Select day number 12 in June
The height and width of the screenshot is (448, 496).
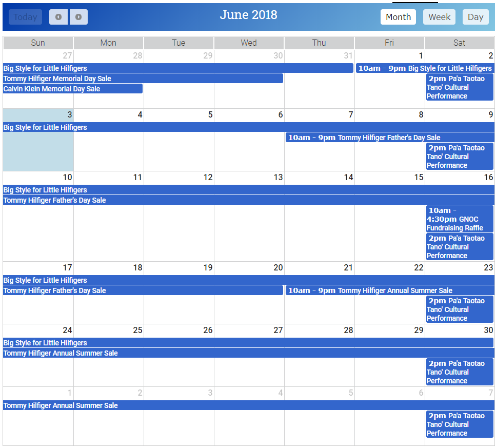[x=208, y=177]
